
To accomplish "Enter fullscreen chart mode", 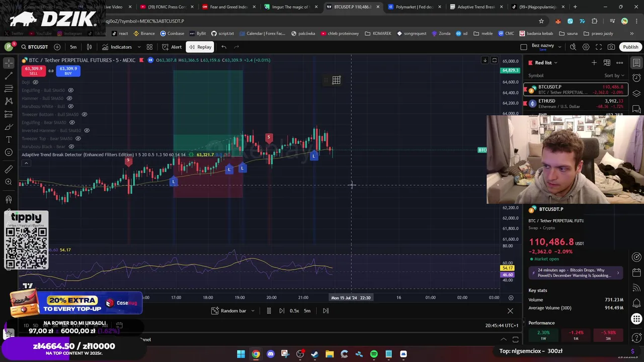I will 599,47.
